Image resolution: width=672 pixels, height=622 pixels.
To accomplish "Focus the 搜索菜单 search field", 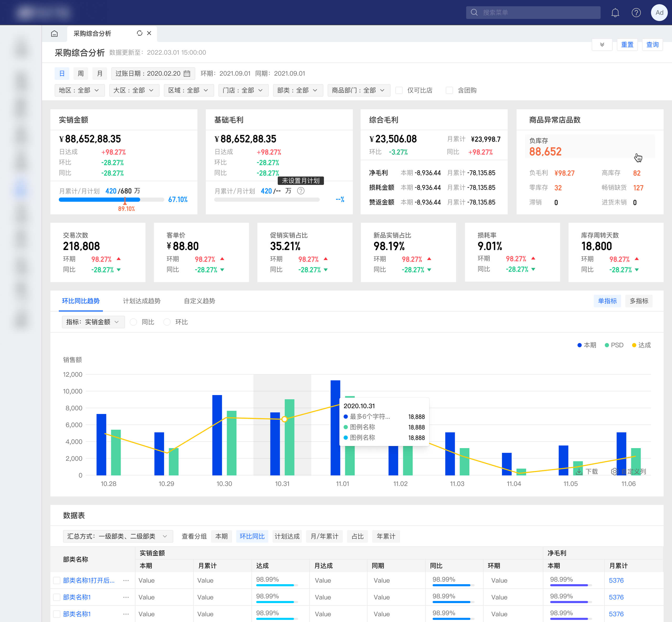I will (533, 12).
